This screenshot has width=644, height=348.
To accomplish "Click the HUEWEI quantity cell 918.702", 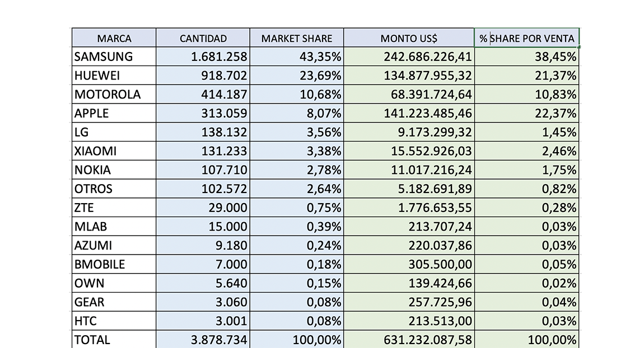I will (x=203, y=76).
